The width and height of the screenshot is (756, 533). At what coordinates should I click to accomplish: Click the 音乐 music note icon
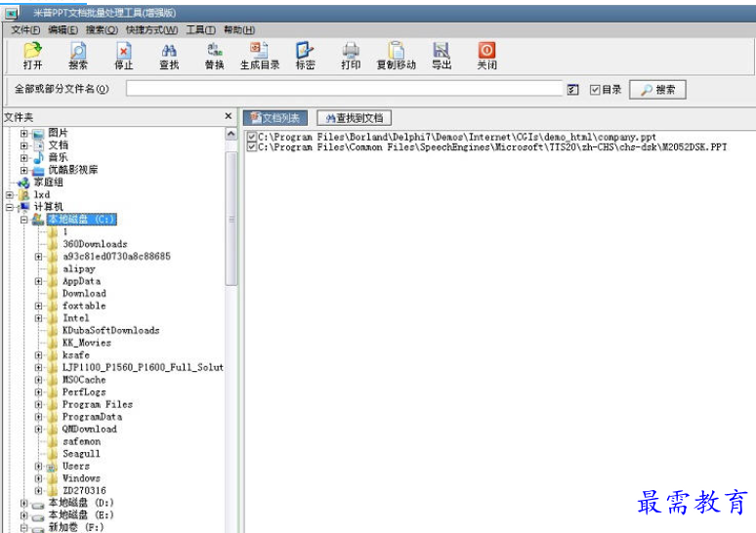[x=38, y=157]
